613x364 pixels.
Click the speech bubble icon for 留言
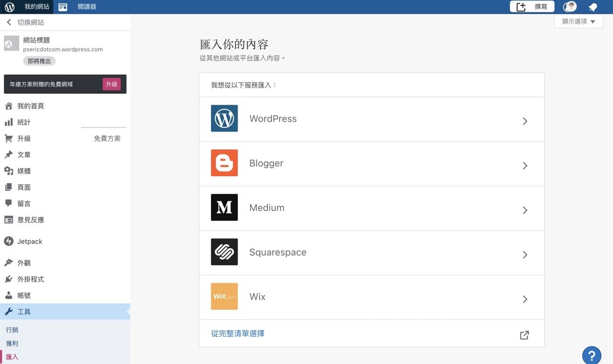click(9, 203)
